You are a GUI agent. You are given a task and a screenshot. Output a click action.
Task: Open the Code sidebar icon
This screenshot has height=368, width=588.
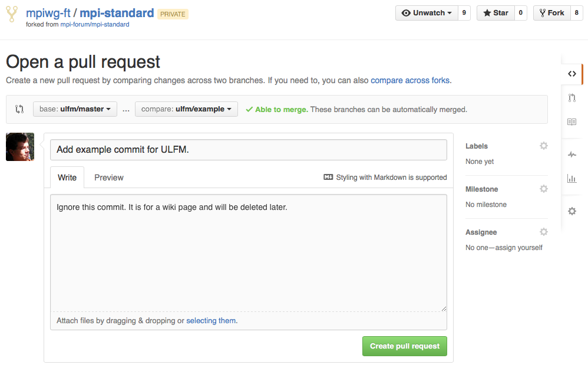[x=572, y=74]
